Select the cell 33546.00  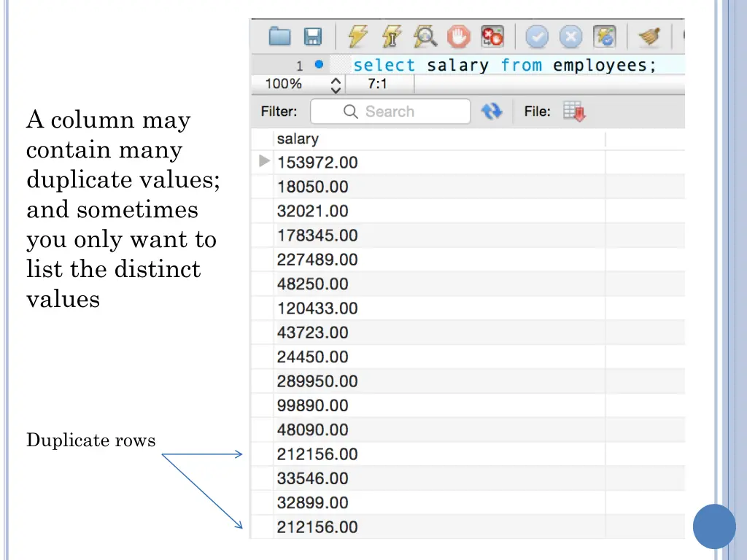tap(440, 478)
